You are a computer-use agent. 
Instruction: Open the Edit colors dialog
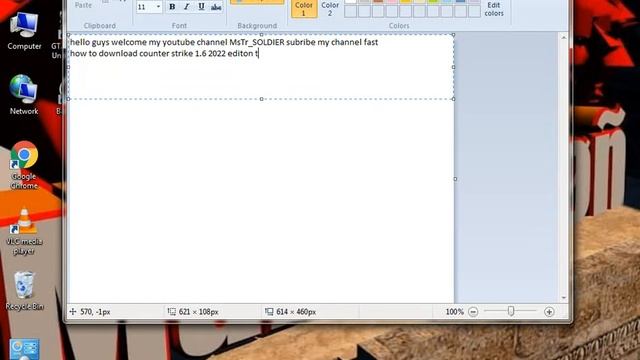click(x=493, y=9)
